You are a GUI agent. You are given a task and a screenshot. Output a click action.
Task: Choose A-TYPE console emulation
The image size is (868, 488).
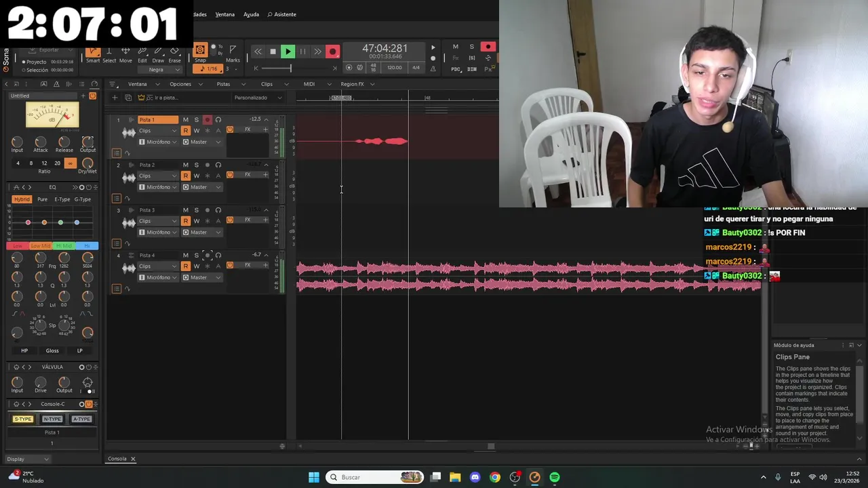pos(81,419)
